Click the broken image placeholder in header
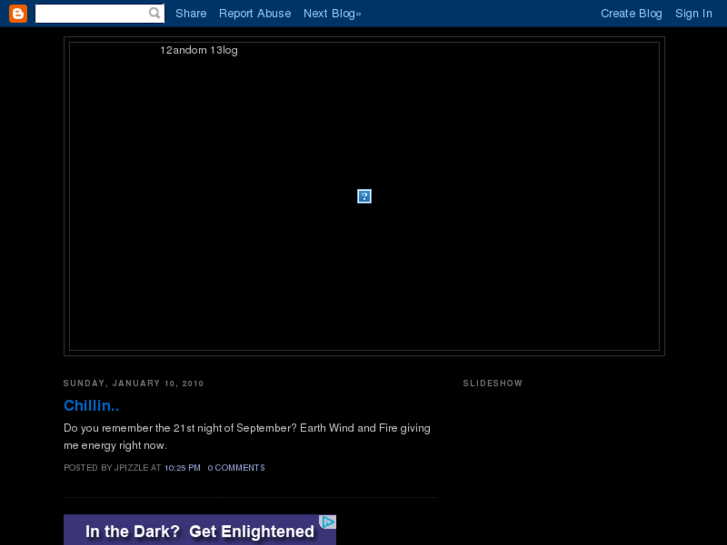This screenshot has height=545, width=727. point(364,196)
